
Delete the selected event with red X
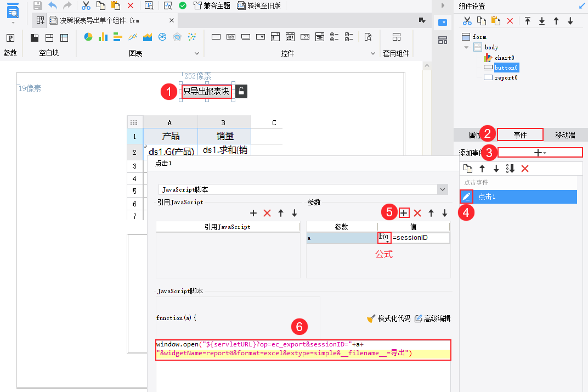click(525, 169)
